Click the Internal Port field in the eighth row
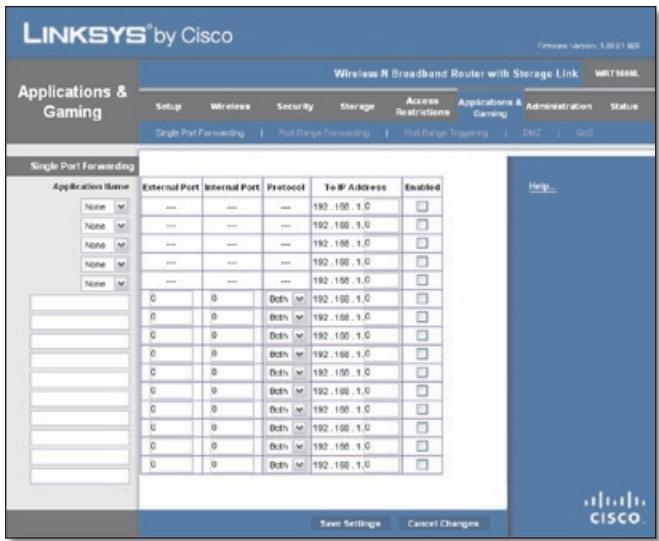This screenshot has width=659, height=541. coord(232,335)
